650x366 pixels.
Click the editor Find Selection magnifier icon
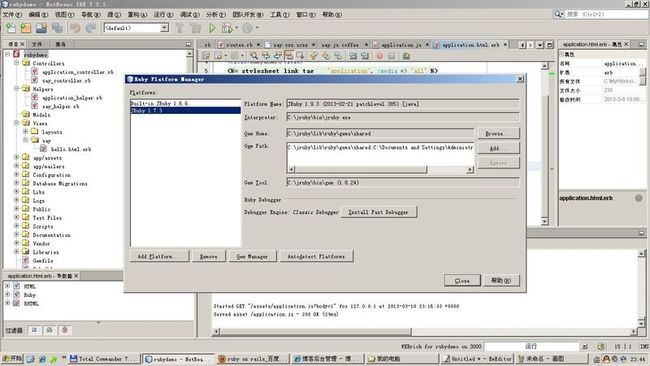pyautogui.click(x=254, y=56)
